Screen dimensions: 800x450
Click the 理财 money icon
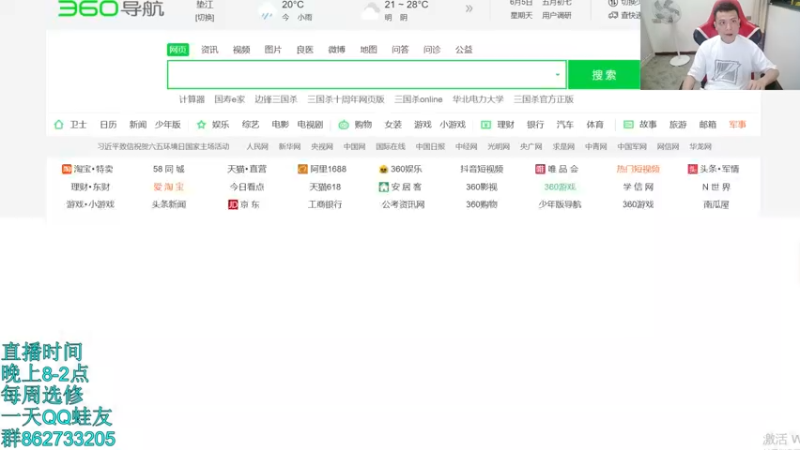tap(486, 124)
